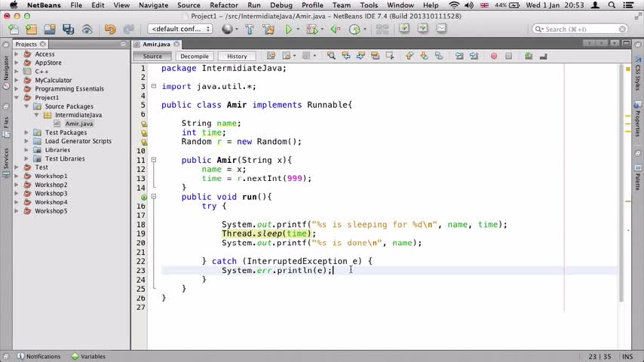Click the Shift Line Left icon
The width and height of the screenshot is (644, 362).
click(459, 56)
